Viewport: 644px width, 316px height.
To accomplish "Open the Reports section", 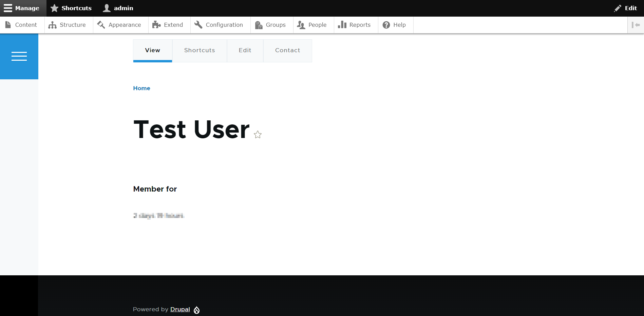I will [355, 25].
